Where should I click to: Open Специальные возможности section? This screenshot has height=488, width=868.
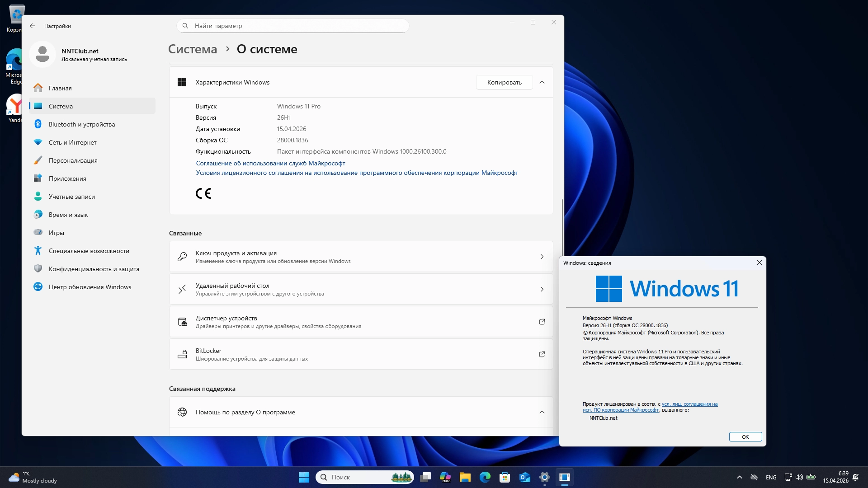[x=89, y=251]
